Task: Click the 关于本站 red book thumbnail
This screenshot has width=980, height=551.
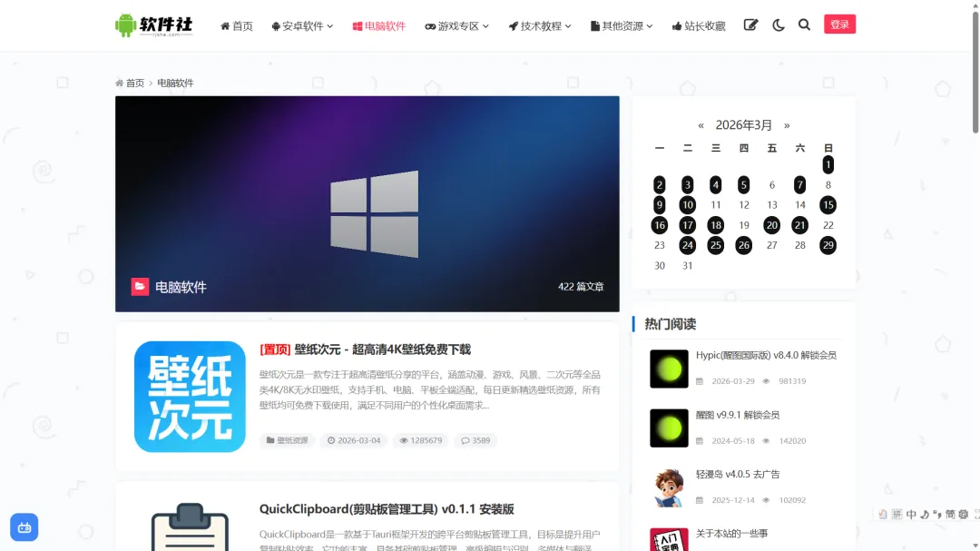Action: [669, 539]
